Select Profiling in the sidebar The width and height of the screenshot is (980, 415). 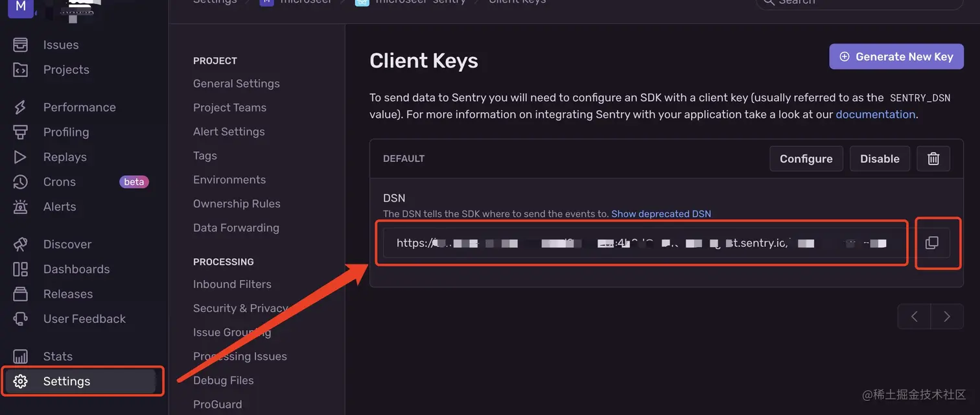(66, 132)
